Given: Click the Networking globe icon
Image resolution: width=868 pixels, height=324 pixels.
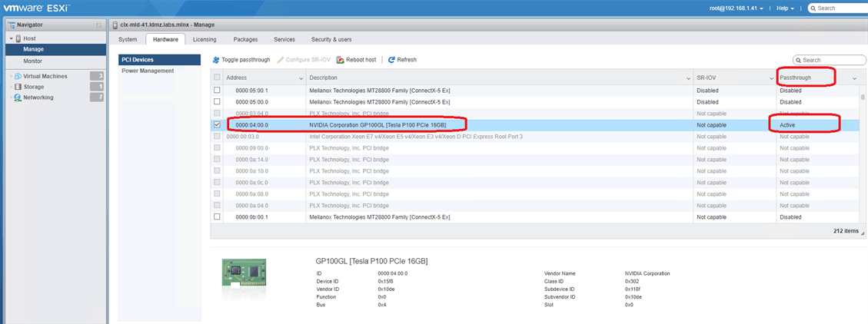Looking at the screenshot, I should pos(18,98).
